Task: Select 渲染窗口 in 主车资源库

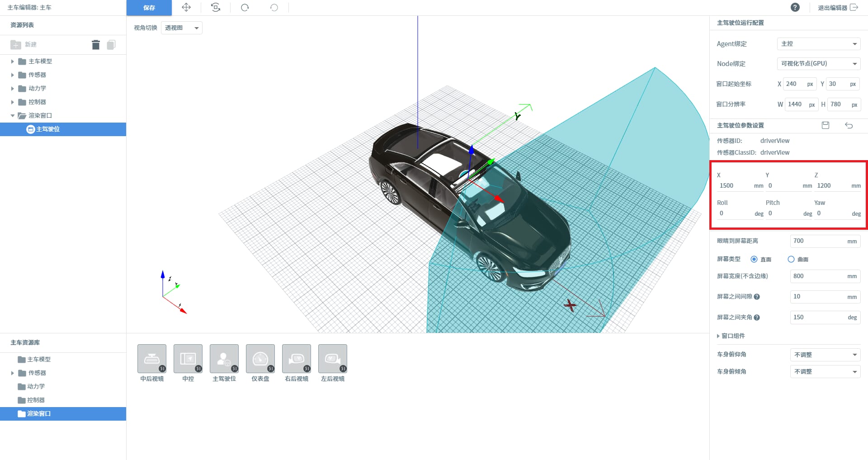Action: coord(63,414)
